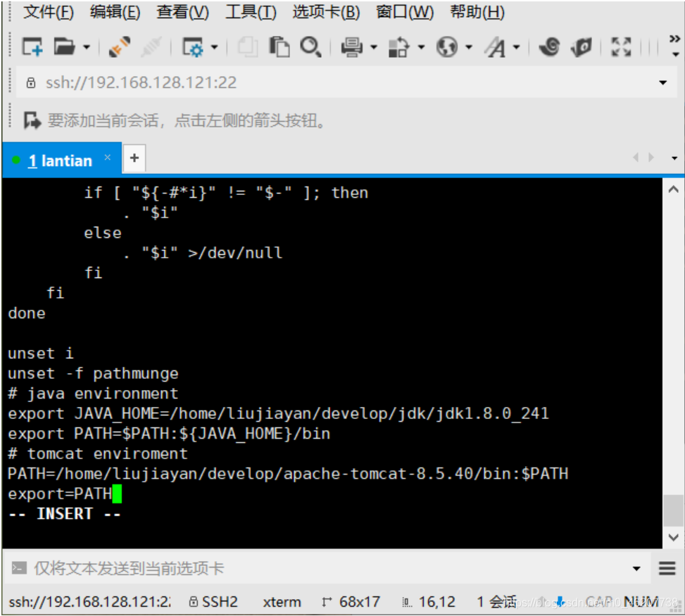Click the terminal scrollbar thumb

click(x=673, y=510)
